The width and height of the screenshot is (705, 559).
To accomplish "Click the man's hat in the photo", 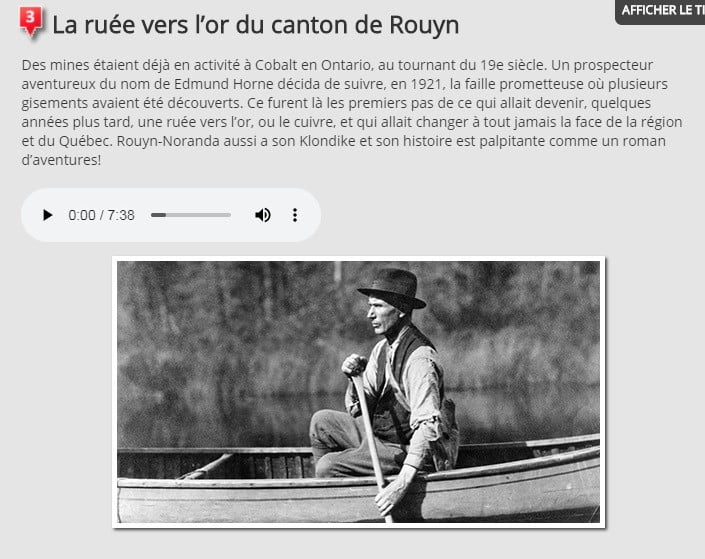I will pos(392,288).
